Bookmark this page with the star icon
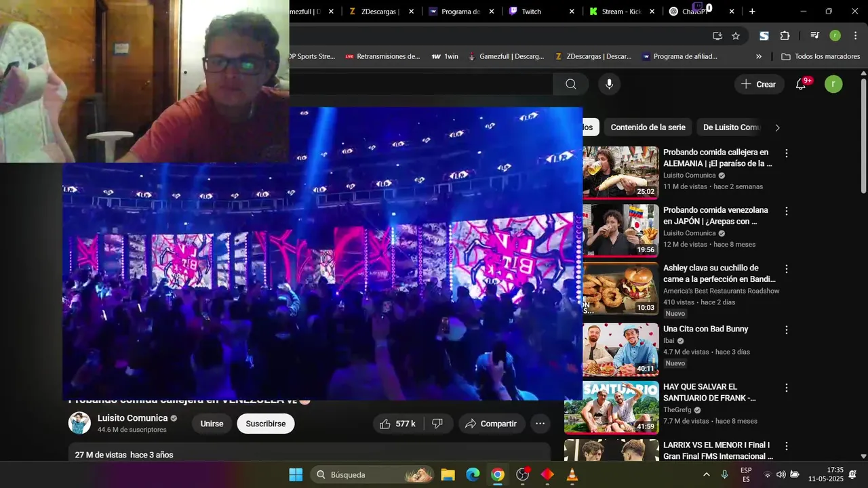 coord(736,36)
